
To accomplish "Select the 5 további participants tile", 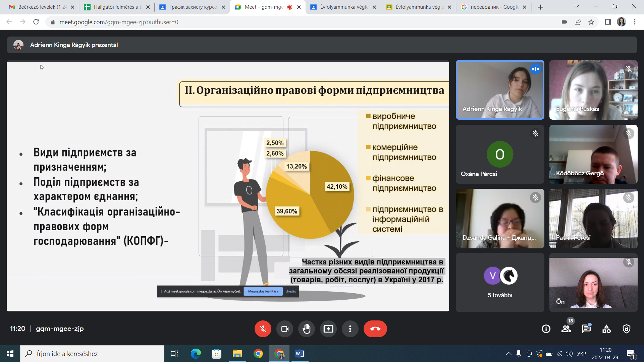I will point(500,282).
